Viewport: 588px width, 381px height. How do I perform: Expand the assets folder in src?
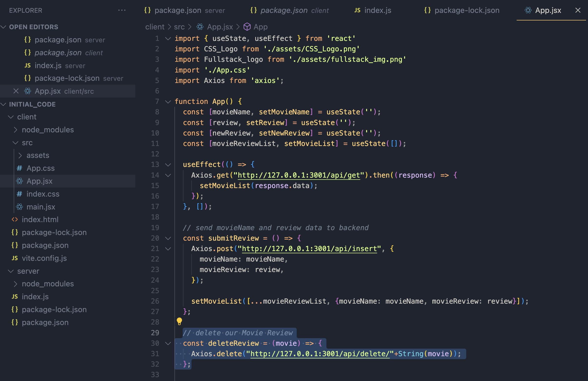point(38,155)
